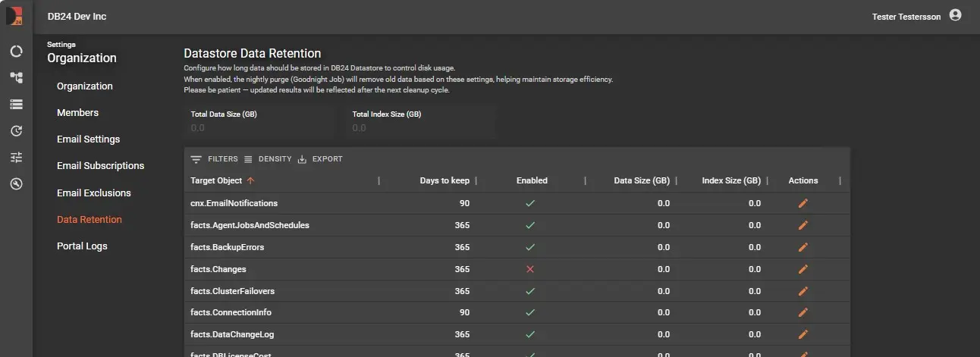Open the hierarchy tree icon in sidebar
The height and width of the screenshot is (357, 980).
[x=16, y=78]
